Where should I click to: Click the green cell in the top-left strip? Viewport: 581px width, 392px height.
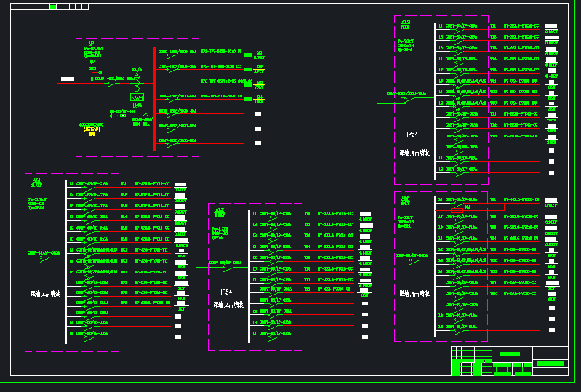tap(53, 7)
